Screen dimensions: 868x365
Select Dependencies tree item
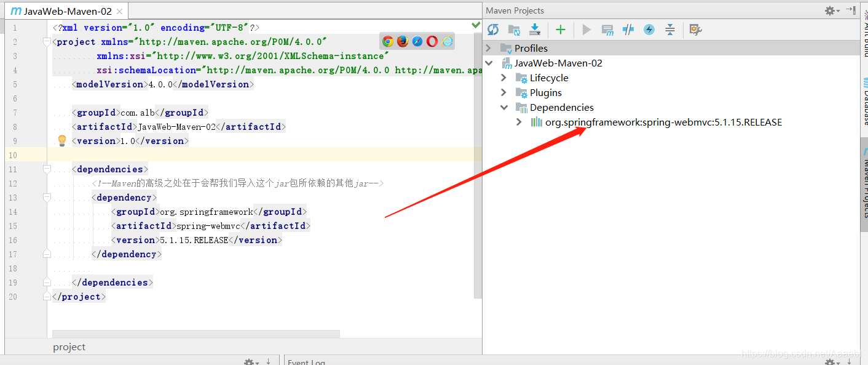coord(562,107)
